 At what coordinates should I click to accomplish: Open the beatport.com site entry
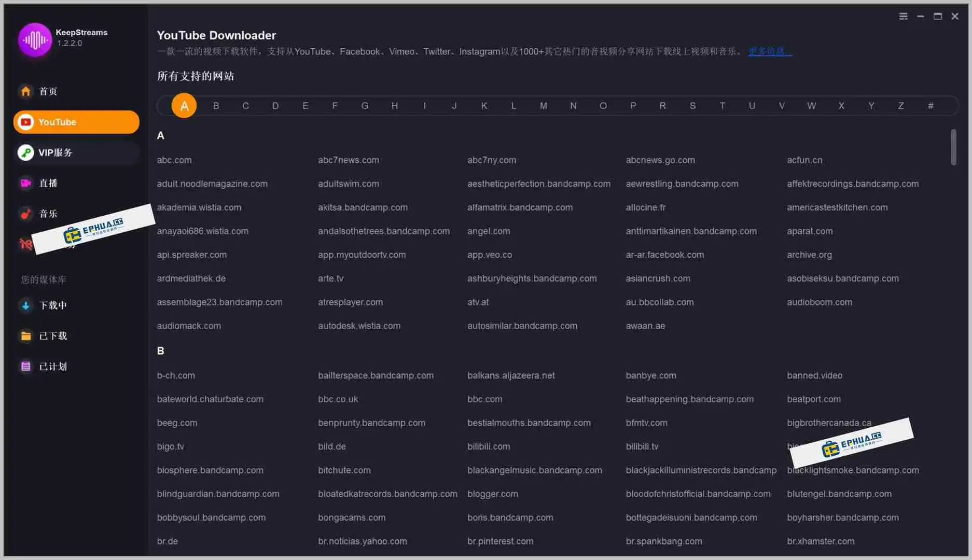tap(814, 399)
